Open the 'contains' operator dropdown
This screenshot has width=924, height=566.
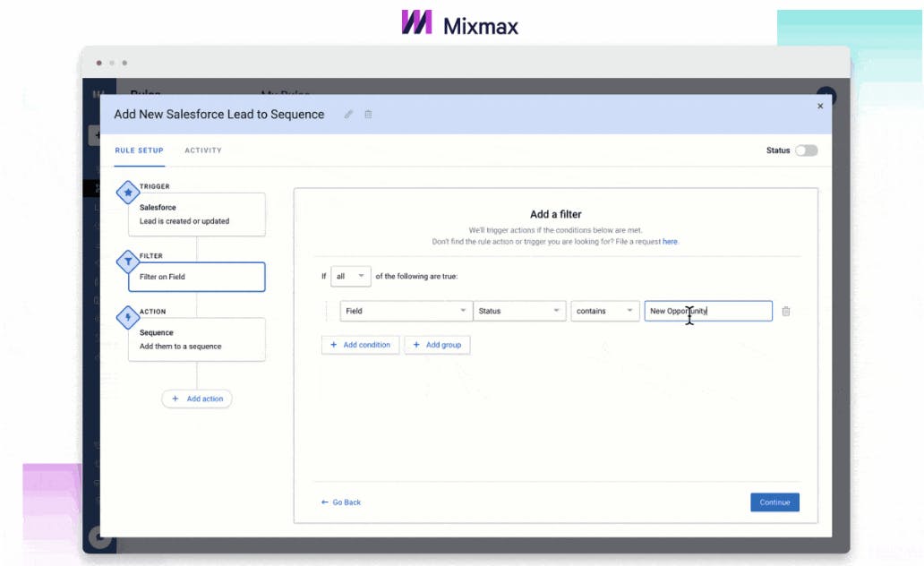point(604,311)
